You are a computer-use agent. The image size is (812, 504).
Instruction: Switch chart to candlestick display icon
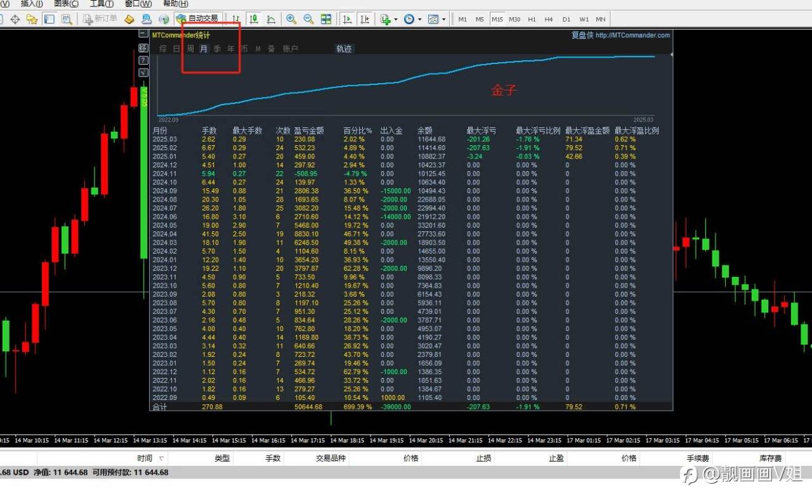(254, 19)
